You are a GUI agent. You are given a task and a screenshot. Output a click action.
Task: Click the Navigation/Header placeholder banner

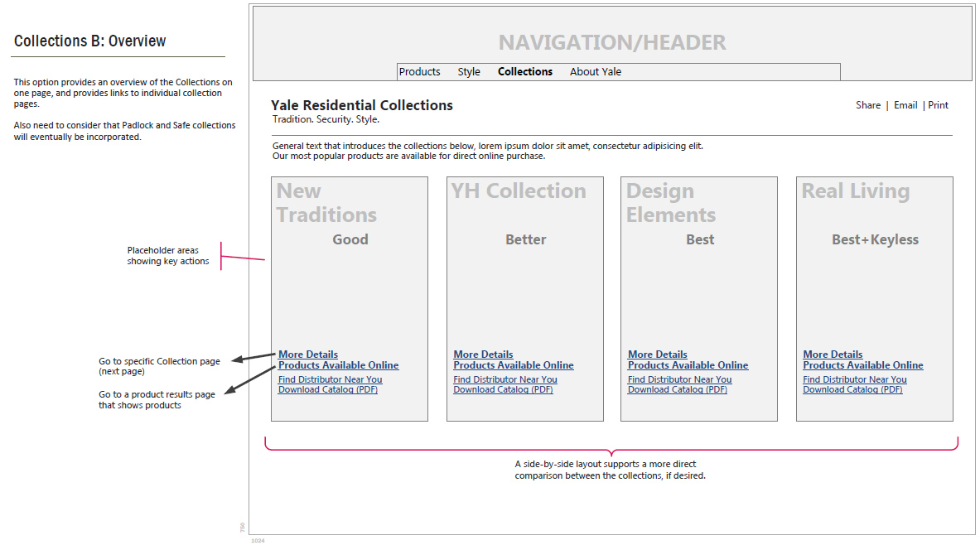611,42
